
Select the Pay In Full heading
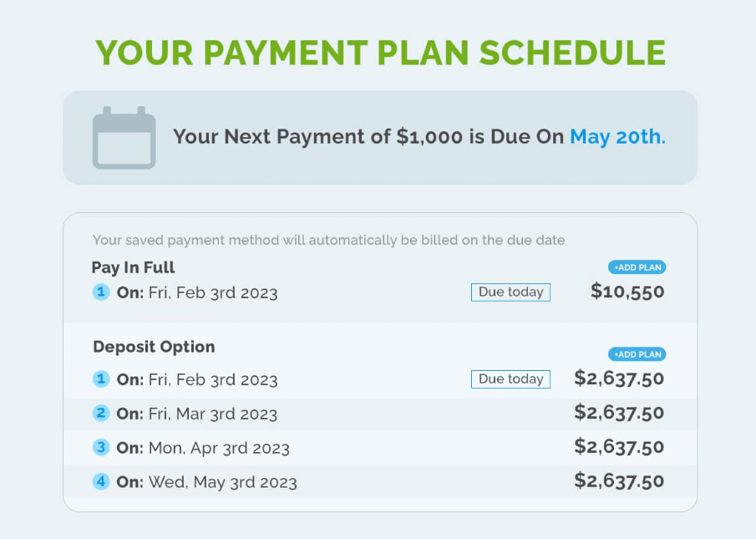coord(134,267)
